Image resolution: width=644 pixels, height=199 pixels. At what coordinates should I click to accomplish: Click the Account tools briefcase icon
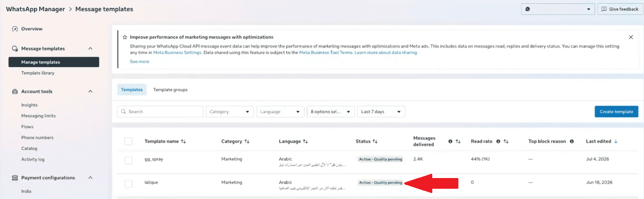point(15,91)
